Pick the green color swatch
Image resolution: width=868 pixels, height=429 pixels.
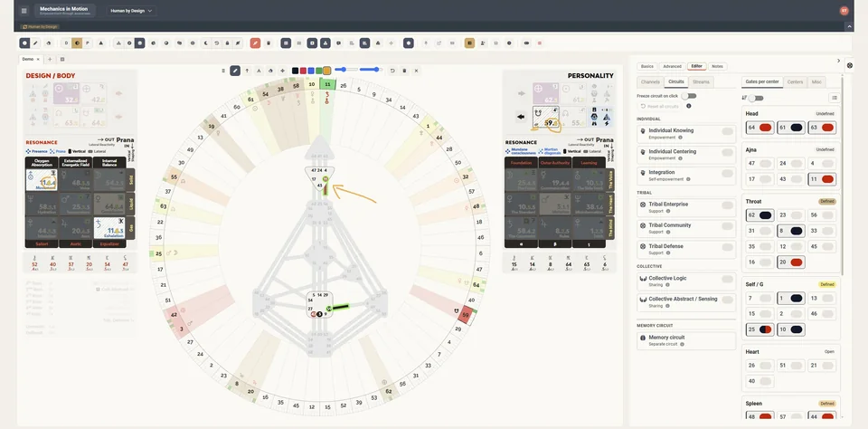(319, 71)
